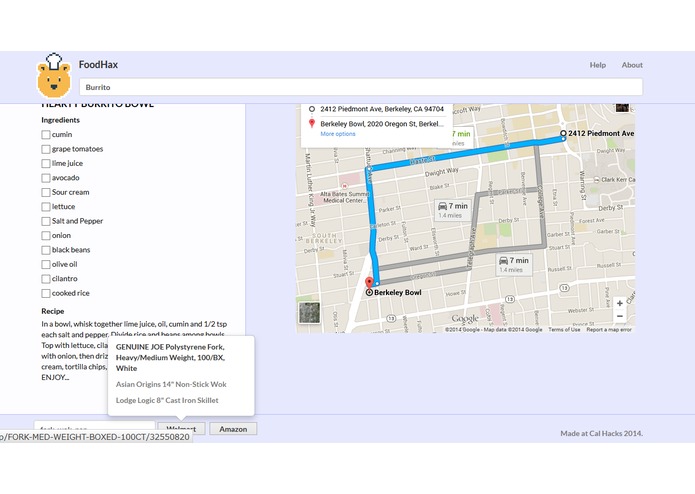Click the Alta Bates hospital marker on map
695x494 pixels.
point(344,187)
